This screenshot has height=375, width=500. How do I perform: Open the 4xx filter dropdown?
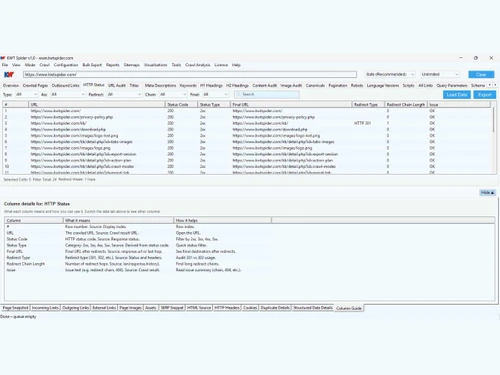pyautogui.click(x=68, y=95)
